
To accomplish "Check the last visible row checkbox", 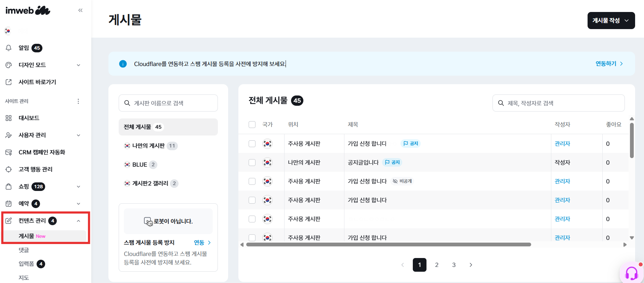I will tap(252, 237).
